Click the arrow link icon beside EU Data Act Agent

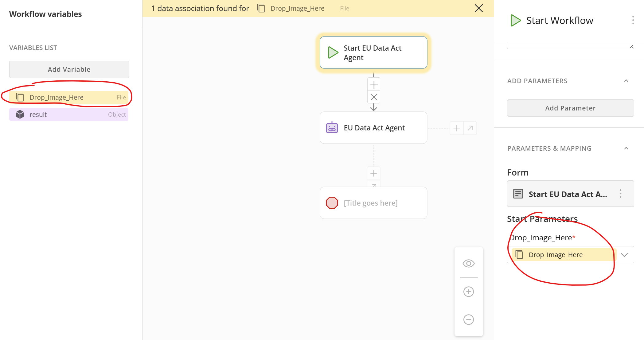coord(470,128)
